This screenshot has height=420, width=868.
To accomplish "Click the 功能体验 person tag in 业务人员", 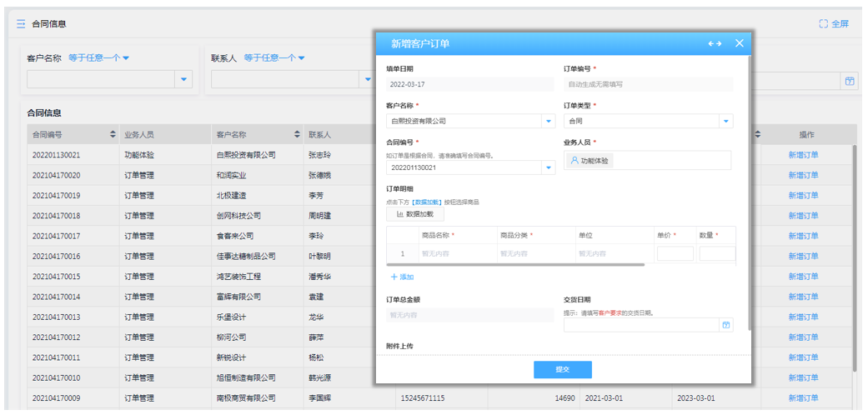I will point(590,161).
